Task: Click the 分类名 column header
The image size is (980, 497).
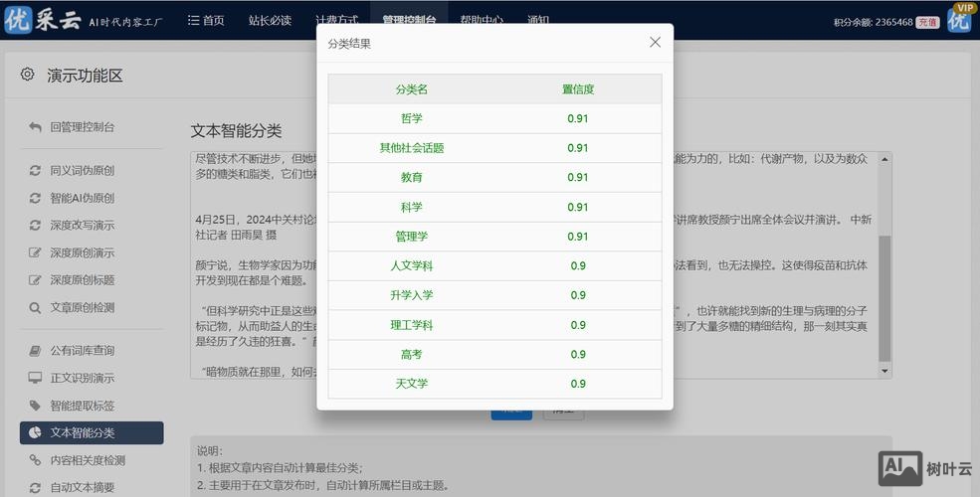Action: (412, 89)
